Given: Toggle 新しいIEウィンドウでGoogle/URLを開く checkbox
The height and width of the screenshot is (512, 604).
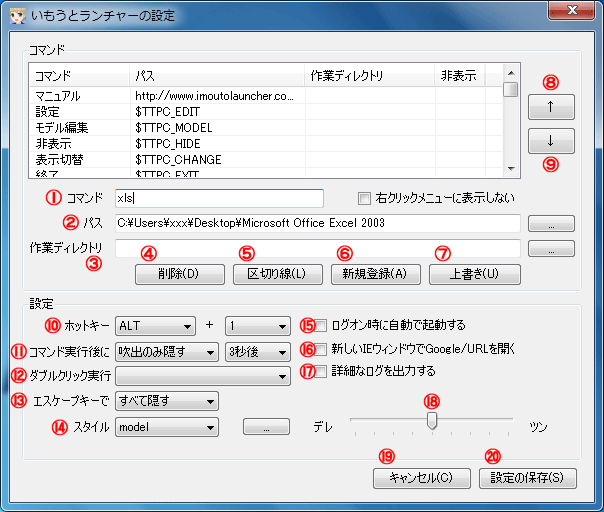Looking at the screenshot, I should tap(320, 349).
